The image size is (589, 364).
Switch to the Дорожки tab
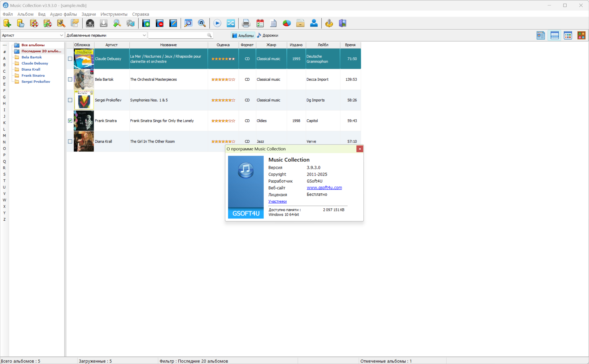[268, 35]
